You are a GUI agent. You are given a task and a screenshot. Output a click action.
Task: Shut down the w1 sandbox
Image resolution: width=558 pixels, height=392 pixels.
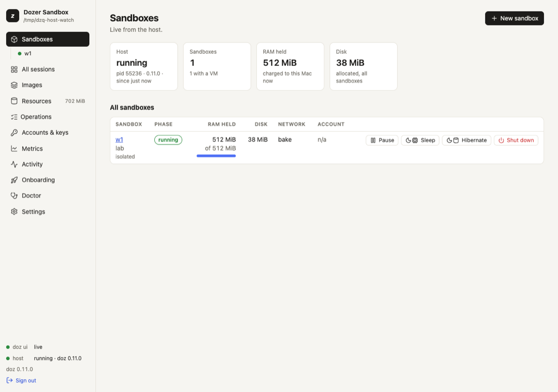tap(516, 140)
